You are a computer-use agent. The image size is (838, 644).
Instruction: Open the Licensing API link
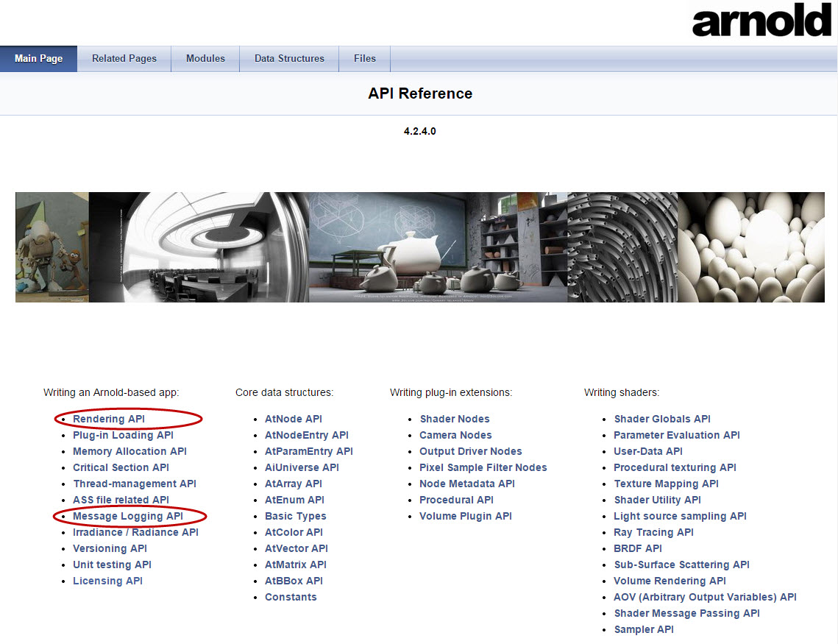click(107, 581)
